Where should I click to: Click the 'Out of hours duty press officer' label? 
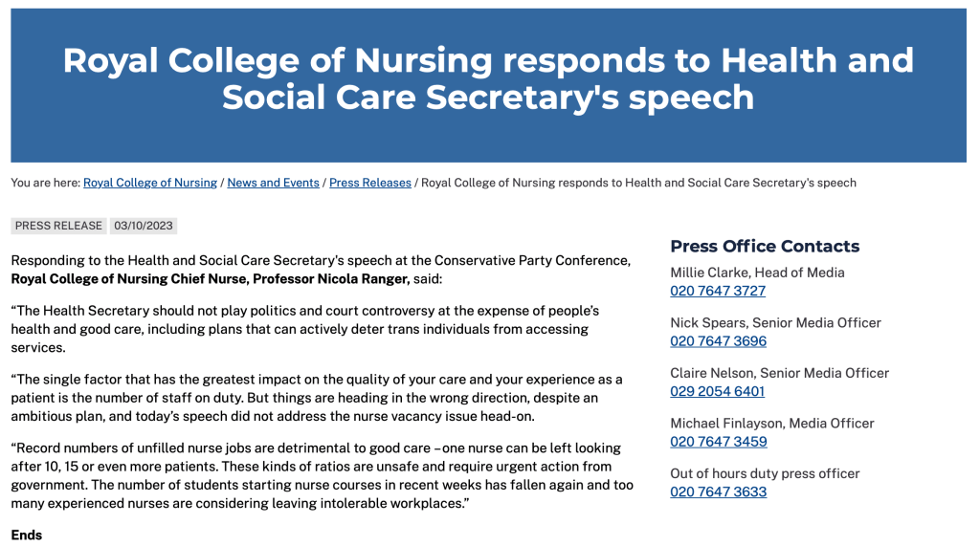(765, 473)
